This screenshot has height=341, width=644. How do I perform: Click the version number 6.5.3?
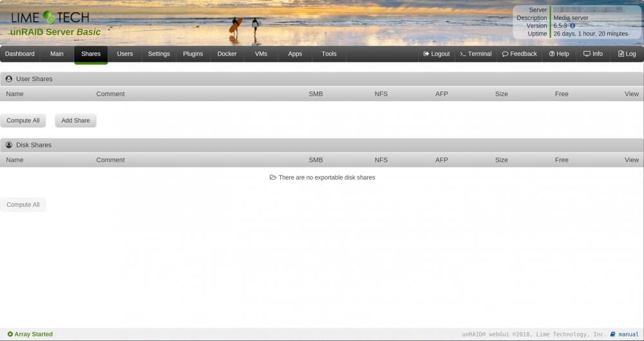tap(560, 26)
